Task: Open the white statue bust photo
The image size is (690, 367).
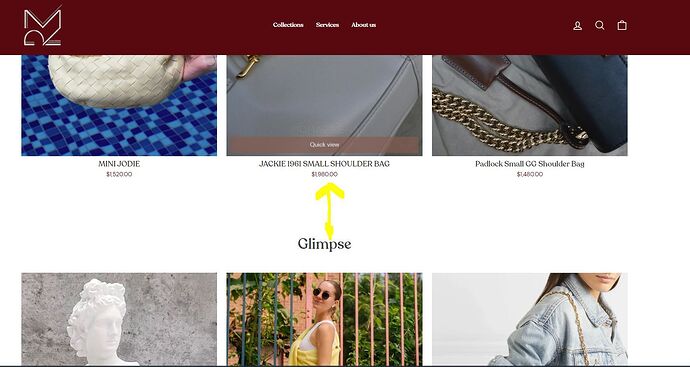Action: [x=119, y=319]
